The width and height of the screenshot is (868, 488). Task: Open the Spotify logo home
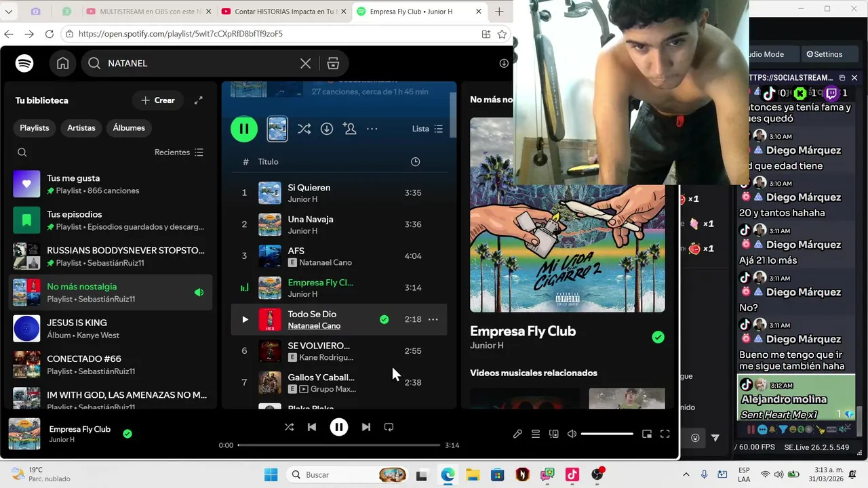24,63
